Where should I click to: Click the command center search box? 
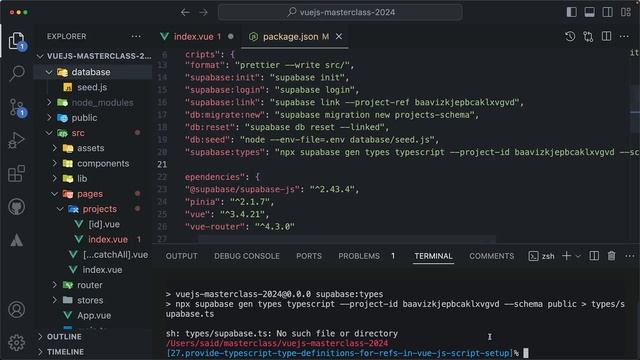(x=340, y=12)
